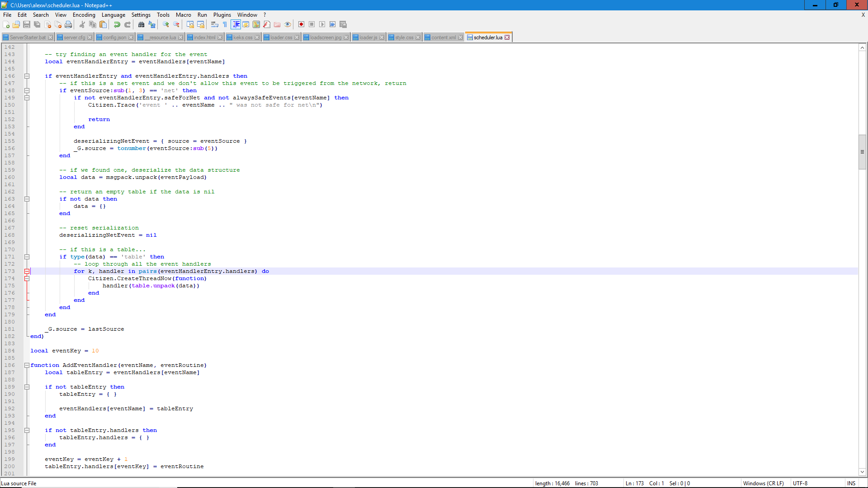The height and width of the screenshot is (488, 868).
Task: Click the scrollbar up arrow
Action: click(863, 47)
